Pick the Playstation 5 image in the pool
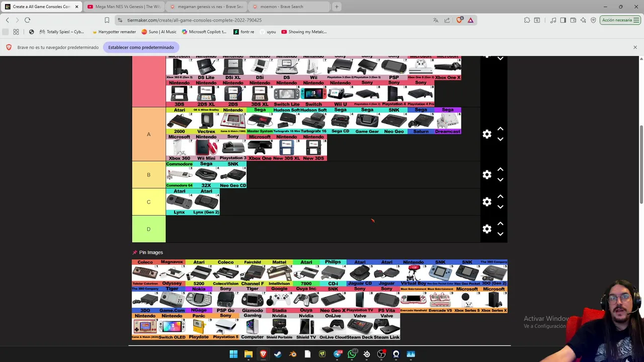 225,327
